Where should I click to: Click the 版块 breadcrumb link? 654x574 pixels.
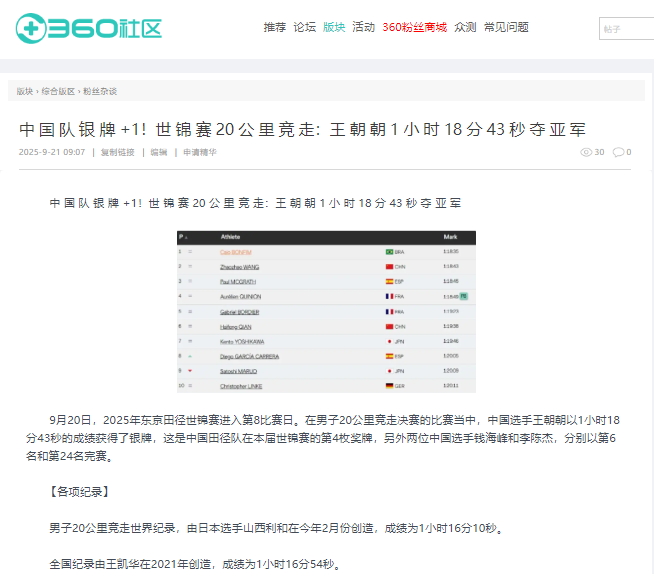tap(24, 91)
